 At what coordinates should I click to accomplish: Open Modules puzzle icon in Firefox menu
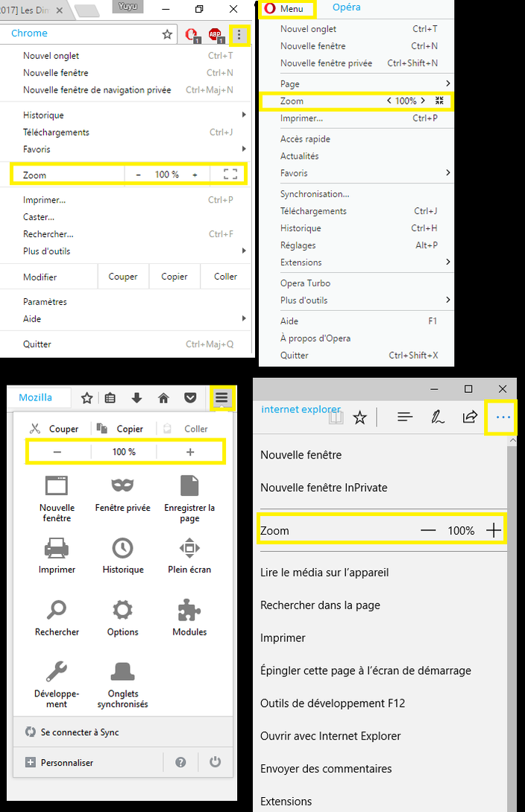(x=189, y=610)
